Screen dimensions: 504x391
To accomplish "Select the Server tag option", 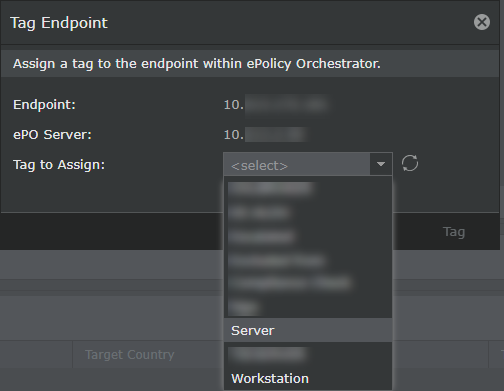I will tap(308, 330).
